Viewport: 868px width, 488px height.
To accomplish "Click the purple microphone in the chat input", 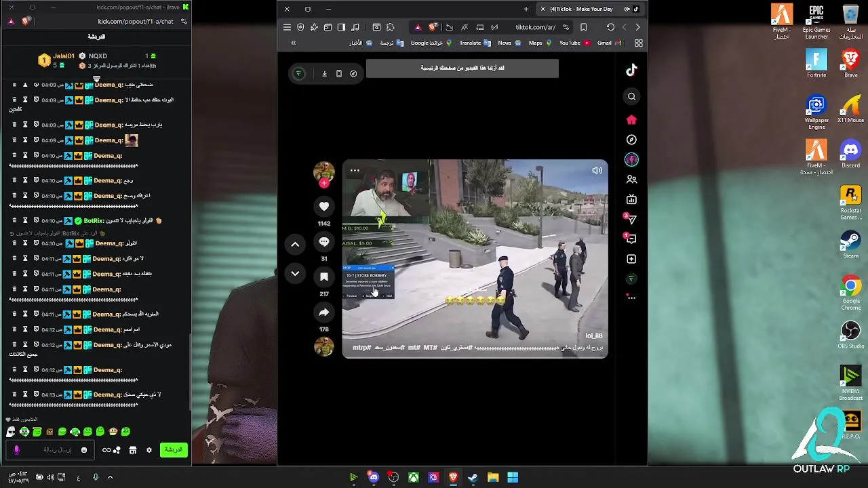I will pyautogui.click(x=17, y=449).
